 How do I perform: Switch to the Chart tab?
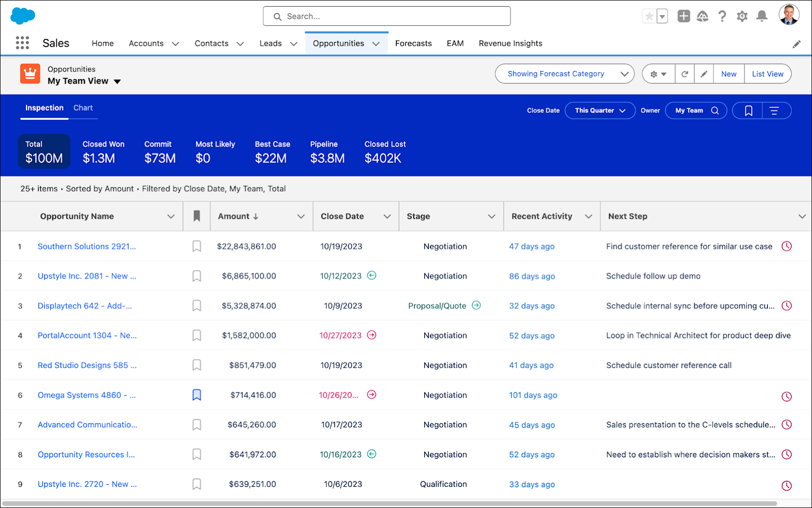point(83,108)
